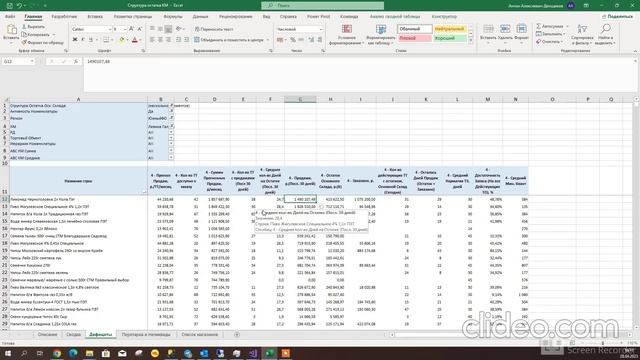
Task: Change the text orientation
Action: [x=179, y=29]
